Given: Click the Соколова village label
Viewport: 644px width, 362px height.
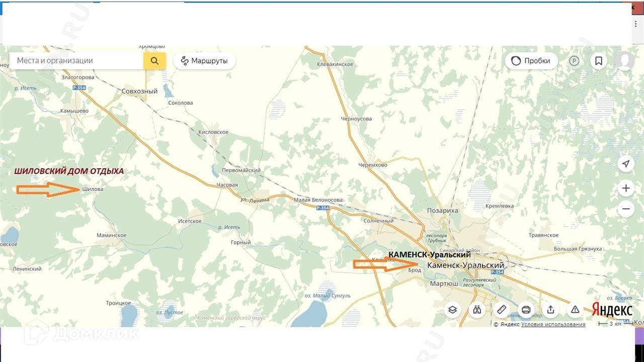Looking at the screenshot, I should pos(180,103).
